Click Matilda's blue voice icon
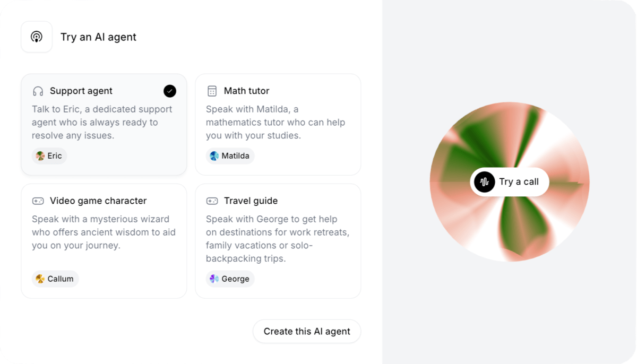Viewport: 637px width, 364px height. pyautogui.click(x=214, y=155)
